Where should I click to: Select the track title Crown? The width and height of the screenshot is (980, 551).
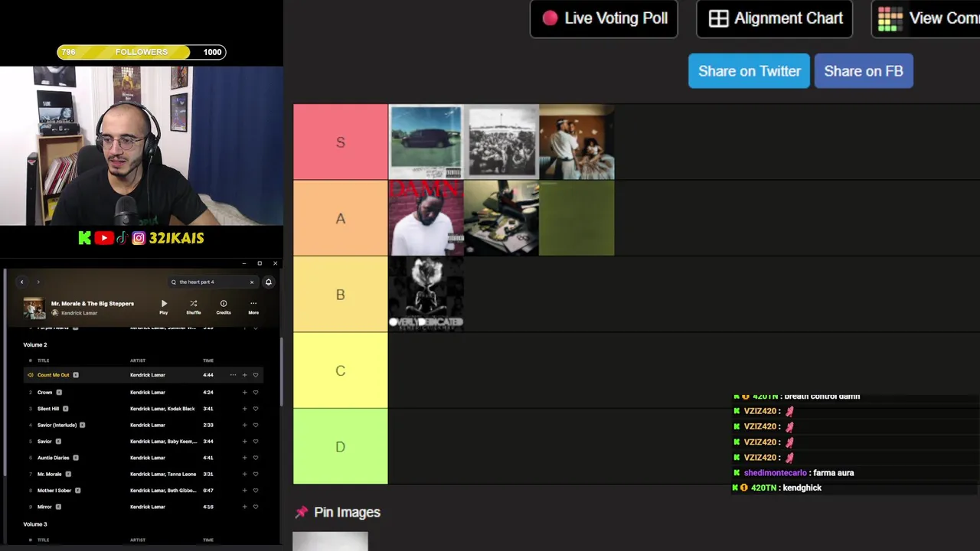point(45,393)
